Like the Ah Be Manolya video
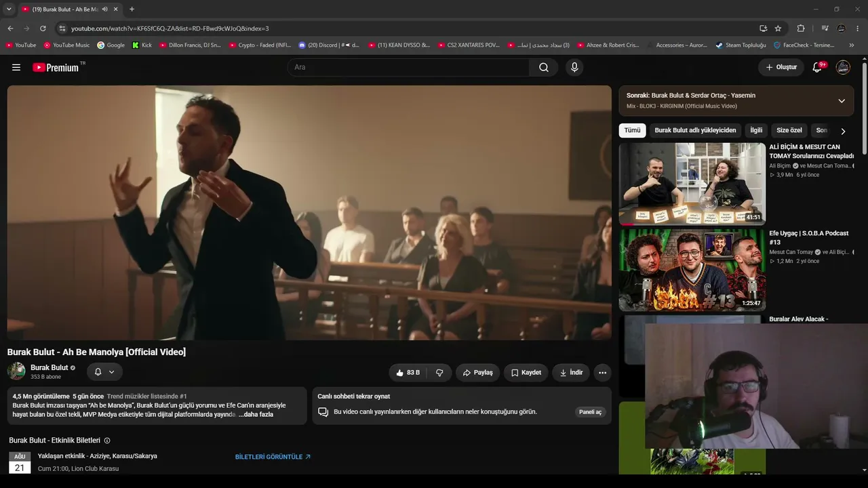 (408, 373)
